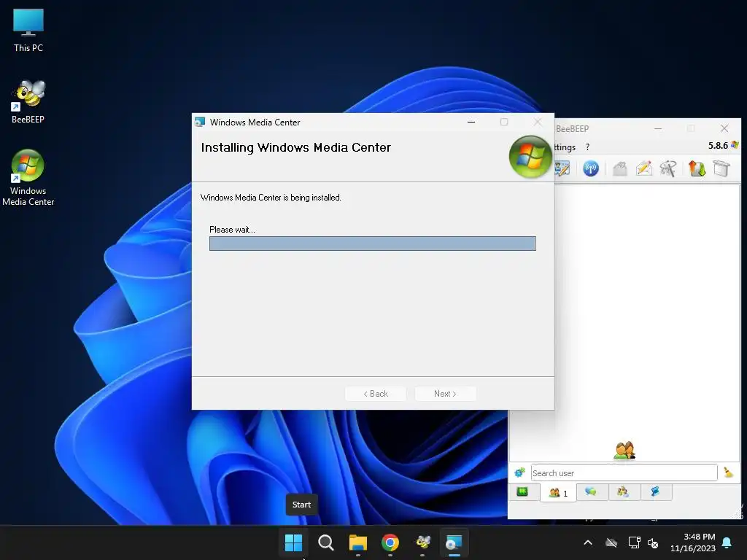Viewport: 747px width, 560px height.
Task: Click the greyed envelope icon in BeeBEEP toolbar
Action: click(620, 168)
